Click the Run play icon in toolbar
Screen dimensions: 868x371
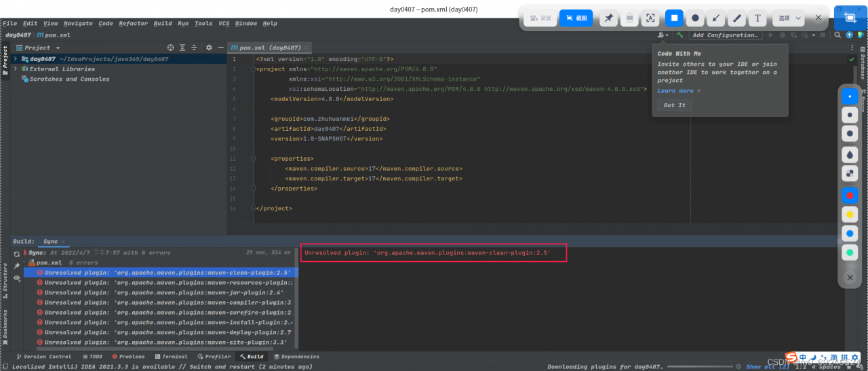tap(771, 35)
